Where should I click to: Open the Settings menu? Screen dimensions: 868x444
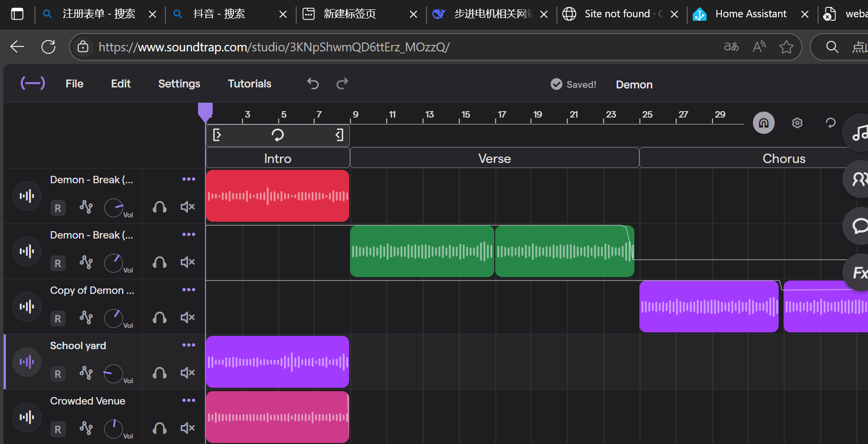(179, 83)
